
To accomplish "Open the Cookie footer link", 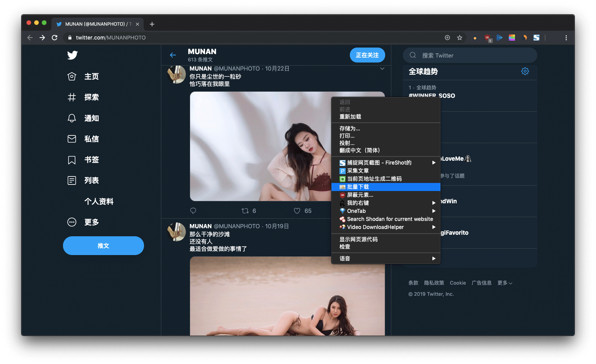I will point(458,283).
